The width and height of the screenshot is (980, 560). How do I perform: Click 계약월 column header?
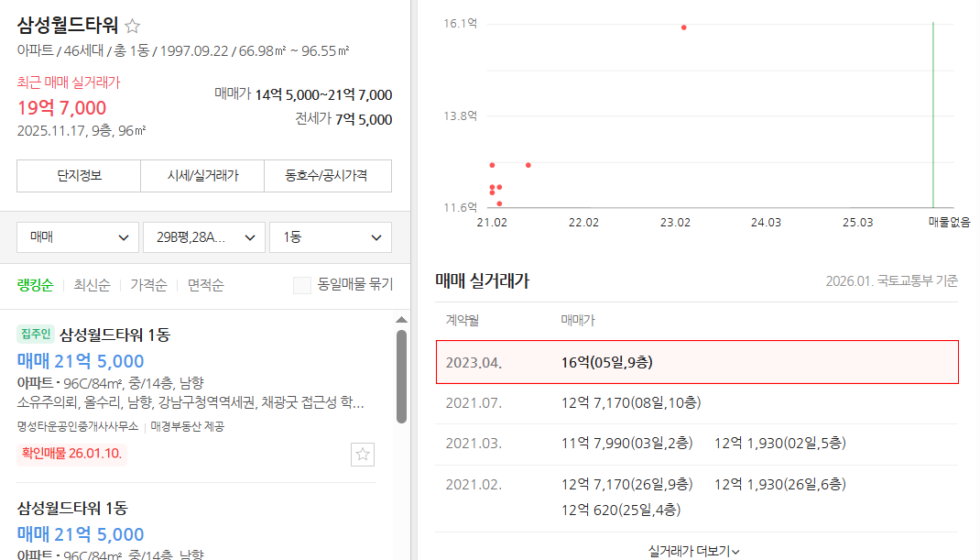point(462,321)
